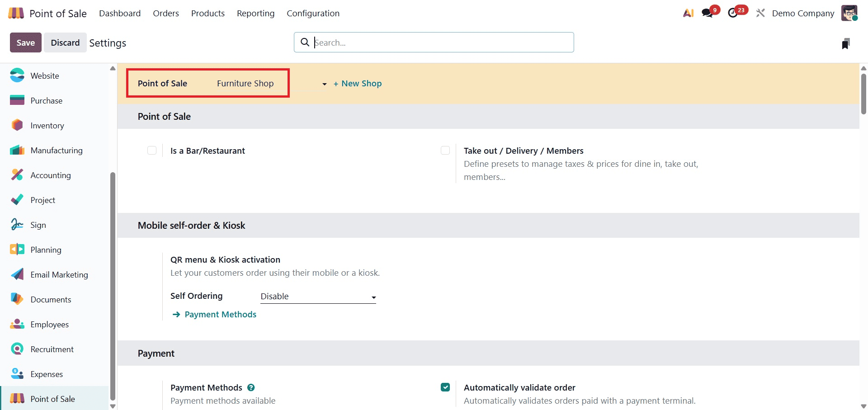Open Recruitment settings icon in sidebar
This screenshot has height=410, width=868.
coord(17,349)
